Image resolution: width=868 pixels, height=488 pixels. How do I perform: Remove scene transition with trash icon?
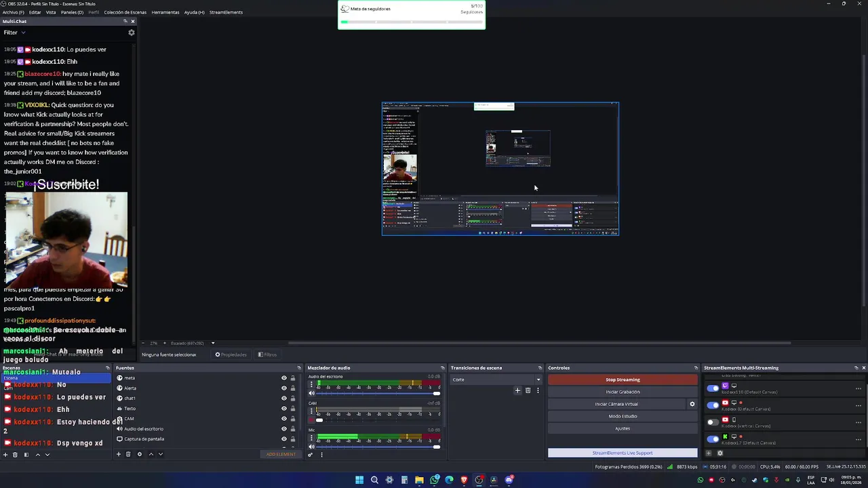(x=528, y=390)
